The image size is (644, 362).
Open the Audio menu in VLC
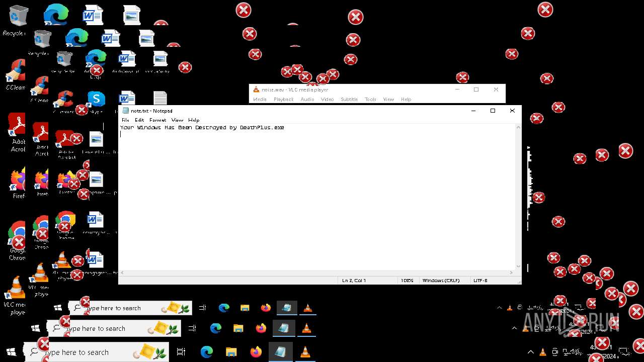coord(307,100)
